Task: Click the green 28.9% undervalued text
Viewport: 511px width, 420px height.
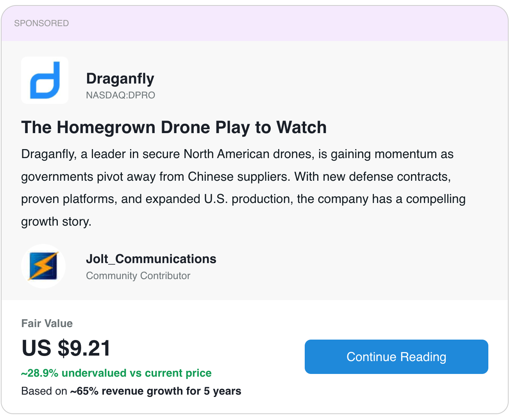Action: [x=116, y=373]
